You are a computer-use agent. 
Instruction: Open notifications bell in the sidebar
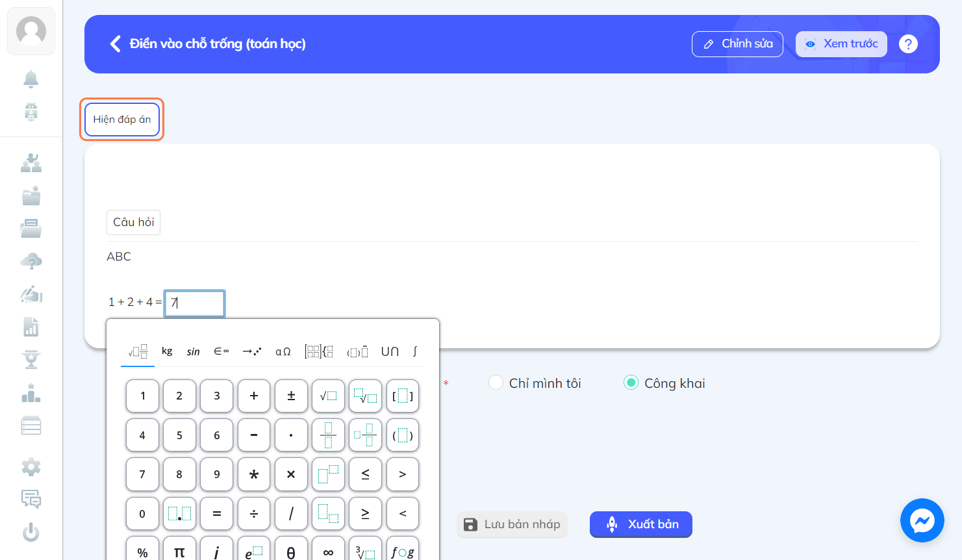pos(31,79)
